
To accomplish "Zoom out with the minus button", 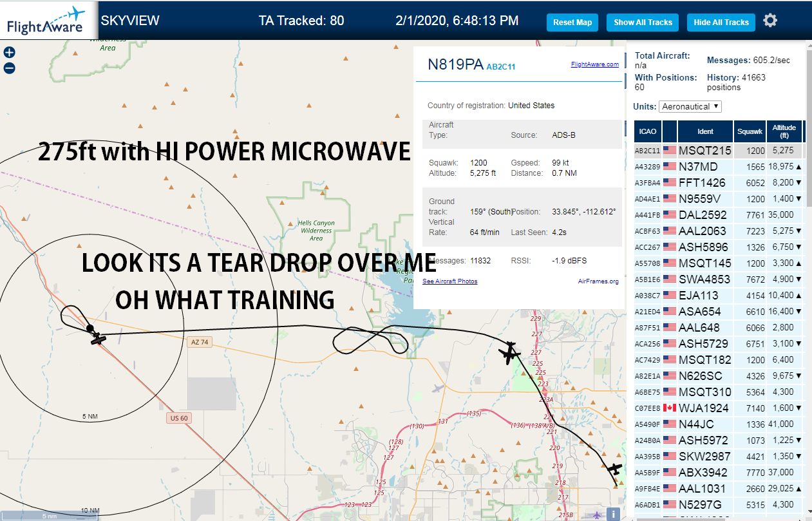I will tap(10, 68).
